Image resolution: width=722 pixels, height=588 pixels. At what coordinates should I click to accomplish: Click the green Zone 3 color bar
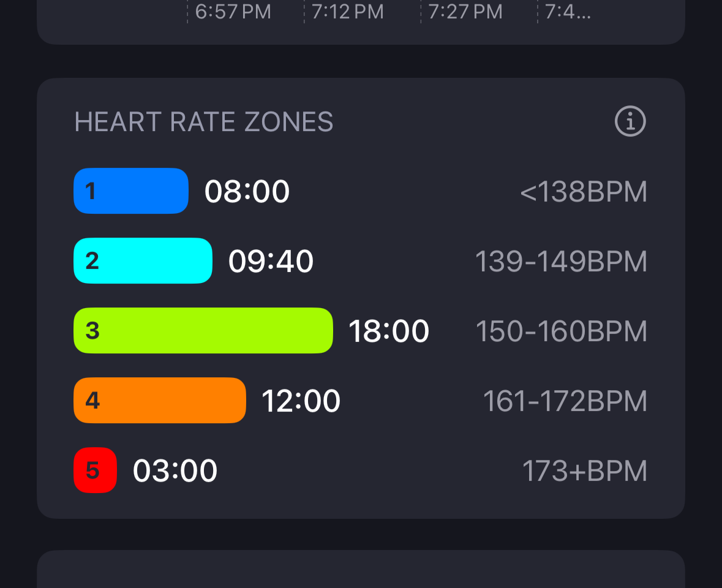[203, 330]
